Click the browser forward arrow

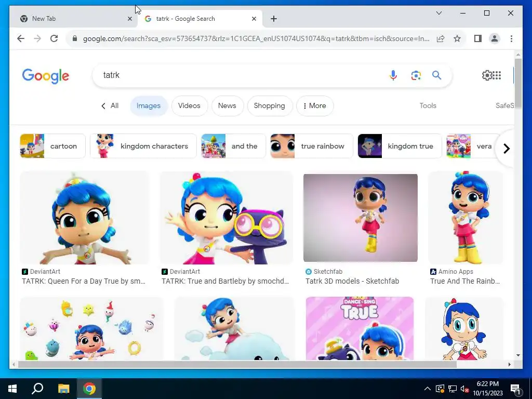click(37, 38)
